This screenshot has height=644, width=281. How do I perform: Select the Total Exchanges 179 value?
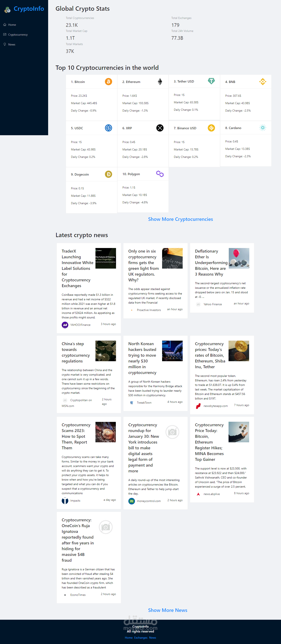pyautogui.click(x=175, y=25)
